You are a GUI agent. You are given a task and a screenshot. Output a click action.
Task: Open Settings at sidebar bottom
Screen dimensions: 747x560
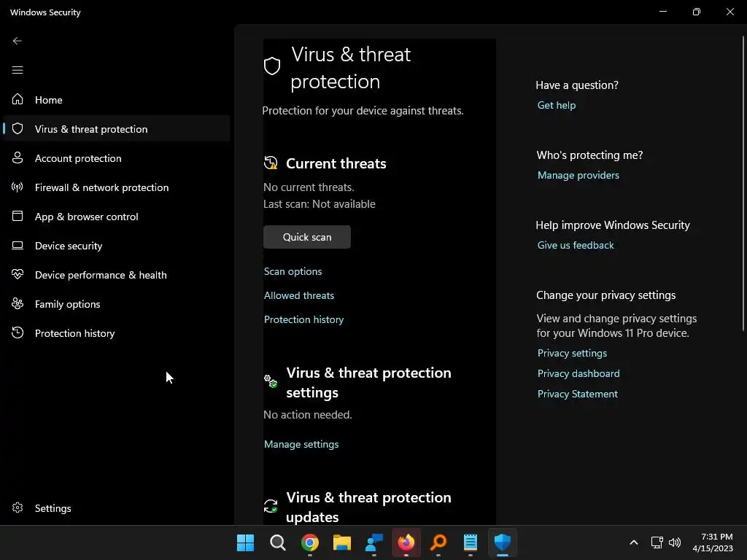tap(116, 508)
